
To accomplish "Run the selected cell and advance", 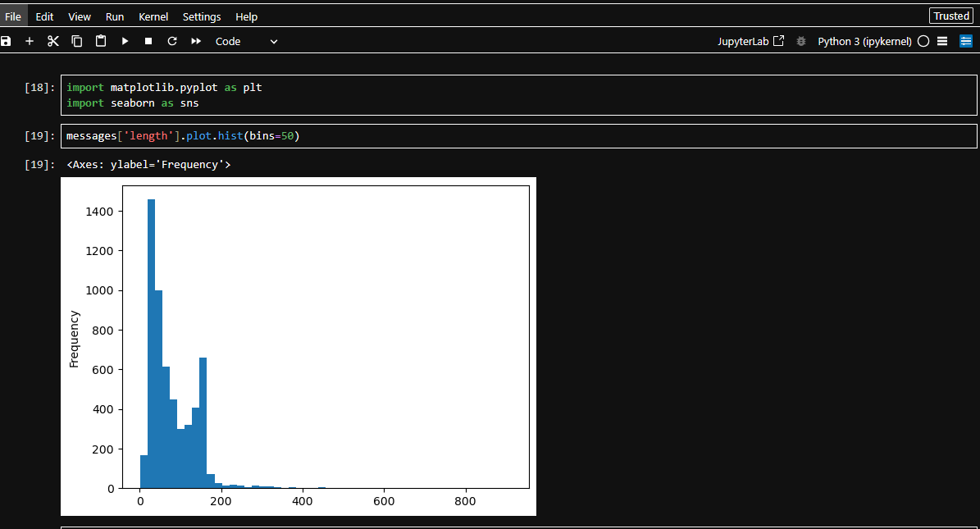I will pyautogui.click(x=125, y=41).
